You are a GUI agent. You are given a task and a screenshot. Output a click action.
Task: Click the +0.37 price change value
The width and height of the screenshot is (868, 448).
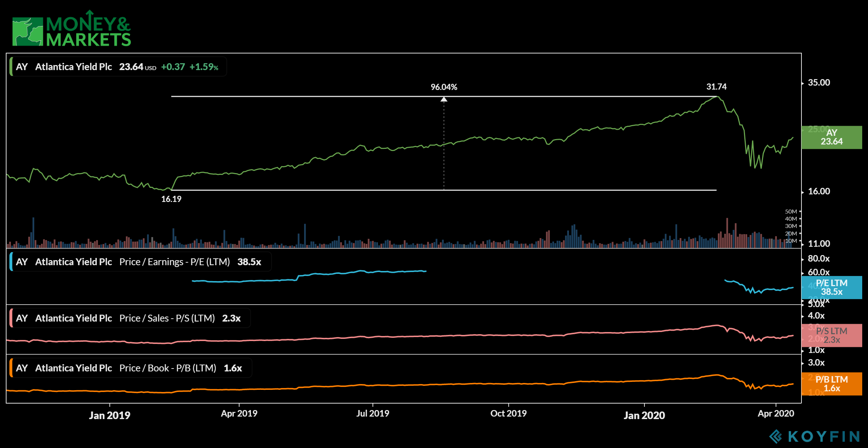[173, 67]
